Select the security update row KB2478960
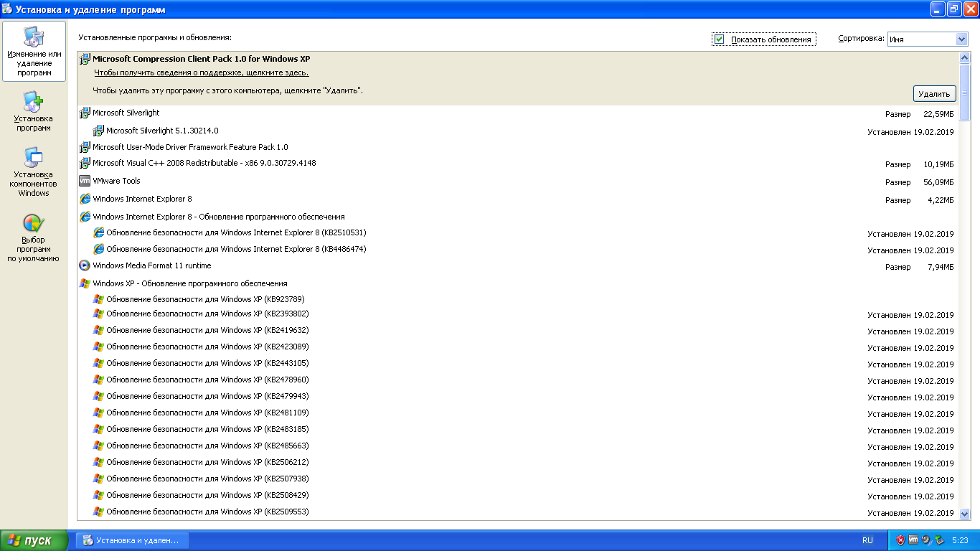This screenshot has width=980, height=551. click(x=517, y=380)
